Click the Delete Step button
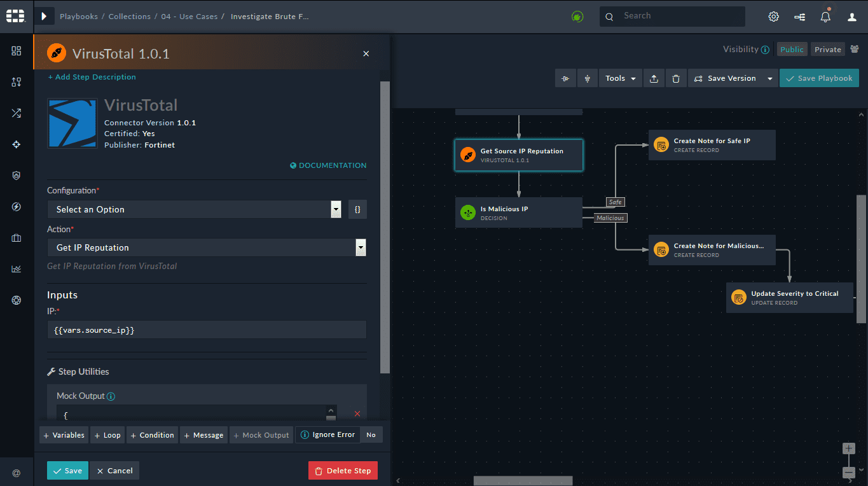This screenshot has height=486, width=868. (343, 471)
